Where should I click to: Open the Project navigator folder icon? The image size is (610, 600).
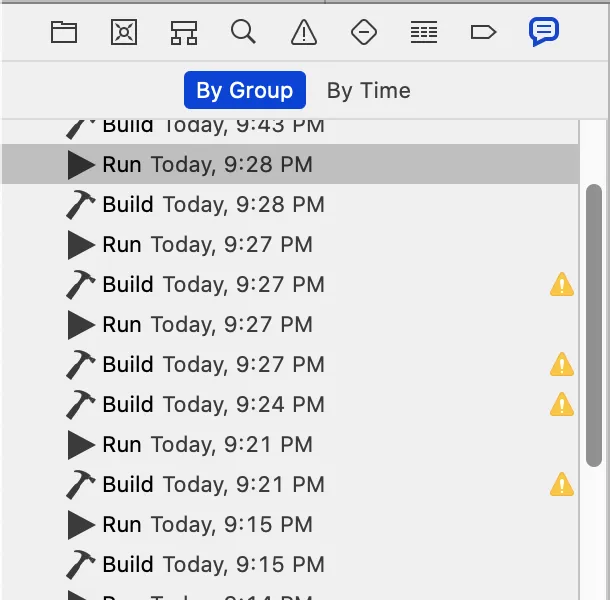point(64,32)
